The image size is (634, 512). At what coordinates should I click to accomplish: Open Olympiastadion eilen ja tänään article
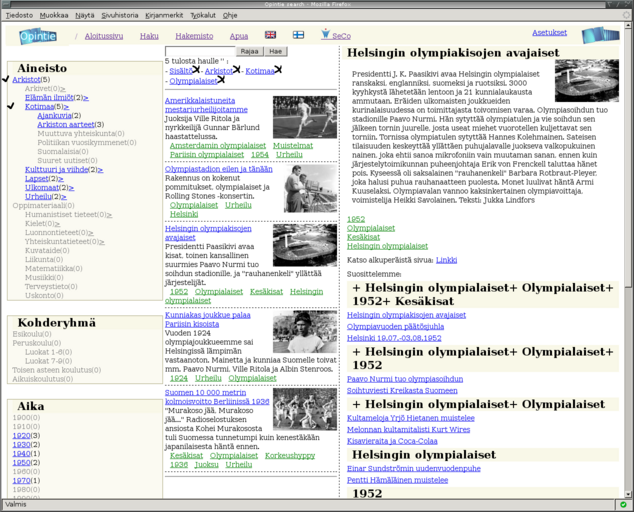click(219, 169)
